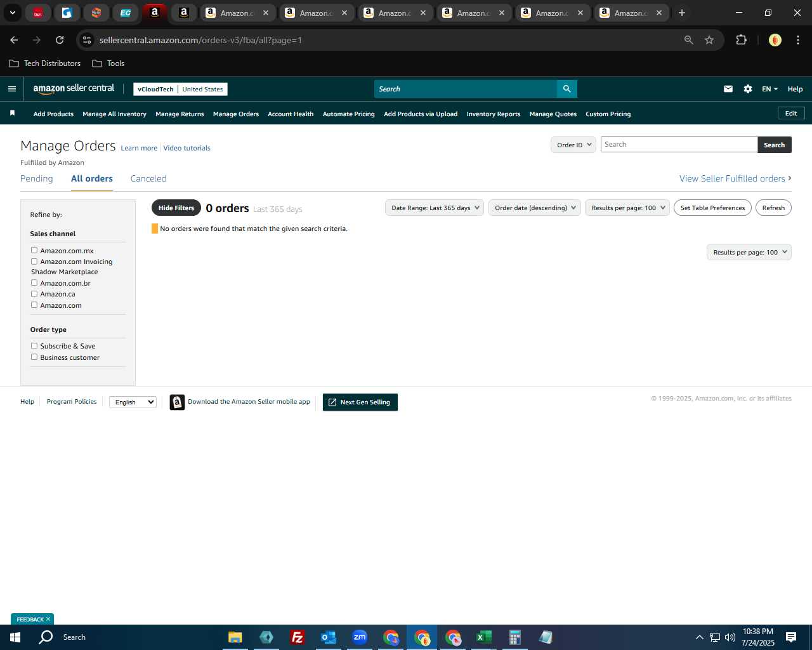Open File Explorer from taskbar

(x=235, y=637)
